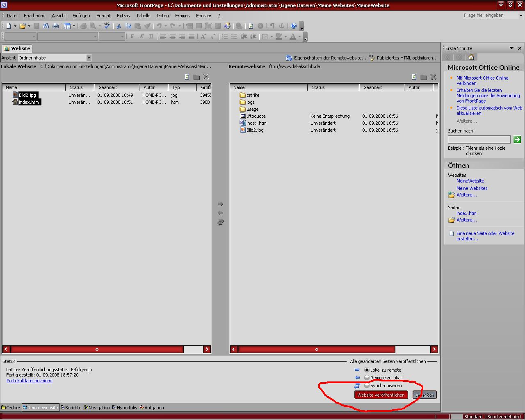525x420 pixels.
Task: Click the Suchen nach search field
Action: point(479,139)
